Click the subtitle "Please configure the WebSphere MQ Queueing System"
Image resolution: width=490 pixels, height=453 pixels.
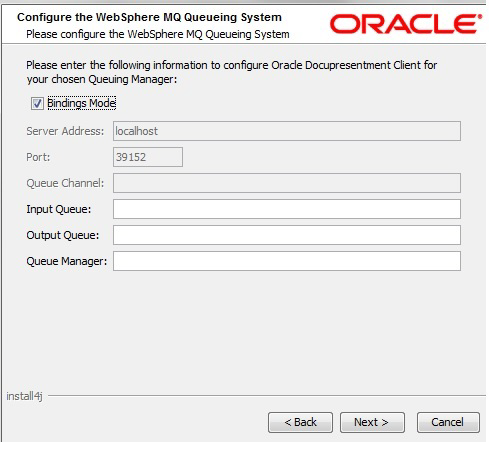[x=158, y=34]
